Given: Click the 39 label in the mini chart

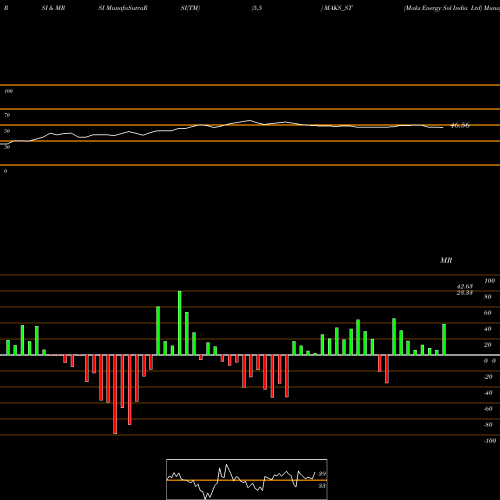Looking at the screenshot, I should coord(322,474).
